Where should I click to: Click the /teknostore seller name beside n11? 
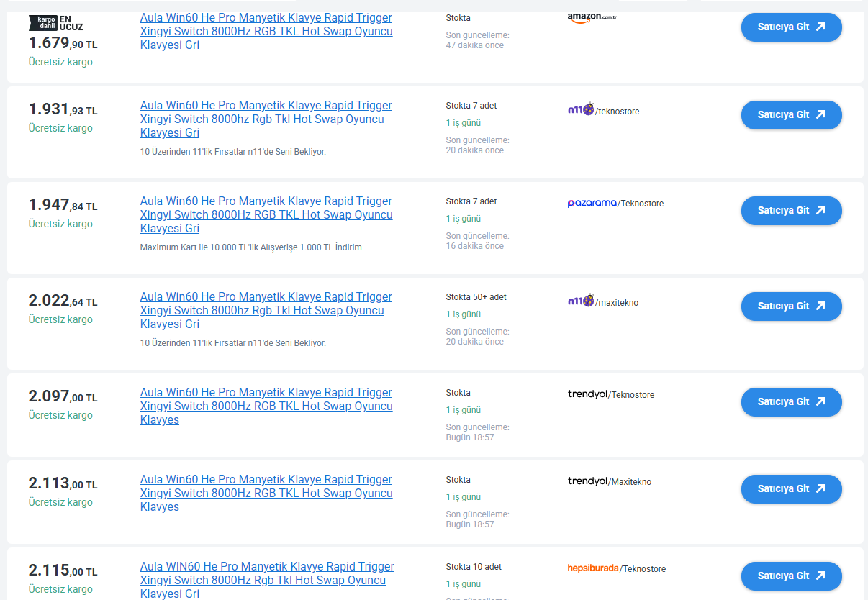(617, 112)
